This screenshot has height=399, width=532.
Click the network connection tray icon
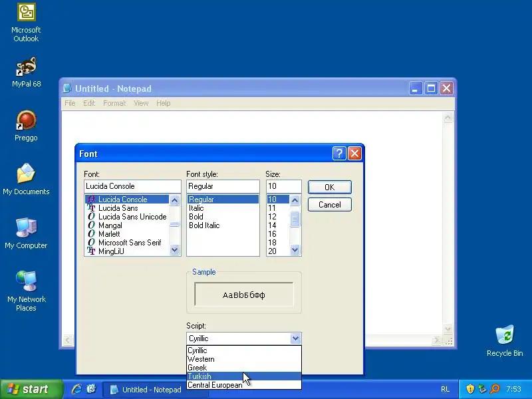point(483,389)
